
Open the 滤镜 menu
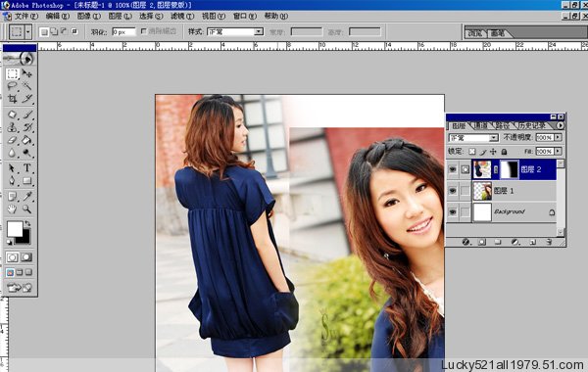tap(182, 16)
